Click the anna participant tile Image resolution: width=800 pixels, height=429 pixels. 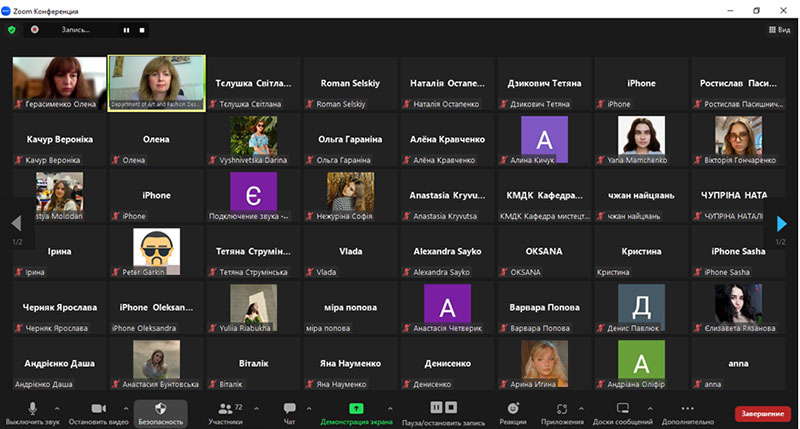738,364
